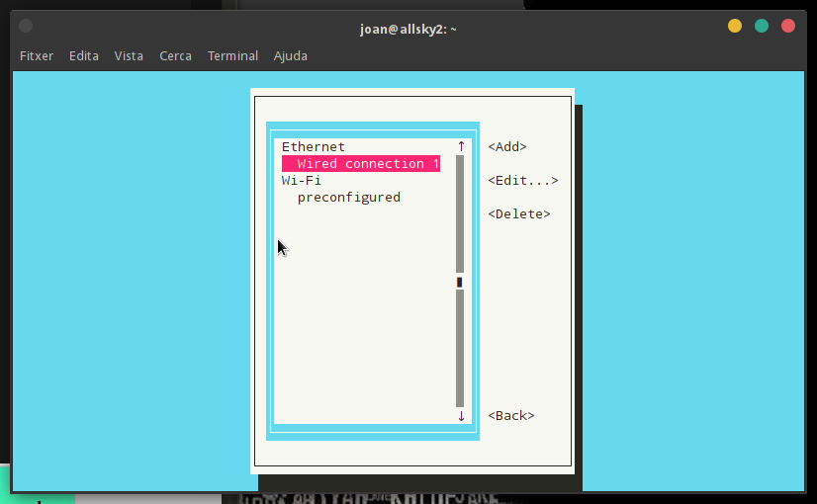Activate the Delete button

(519, 214)
